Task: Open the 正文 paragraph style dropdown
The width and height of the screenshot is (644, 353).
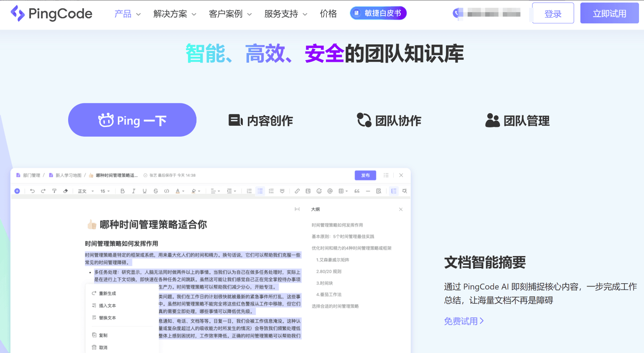Action: [86, 191]
